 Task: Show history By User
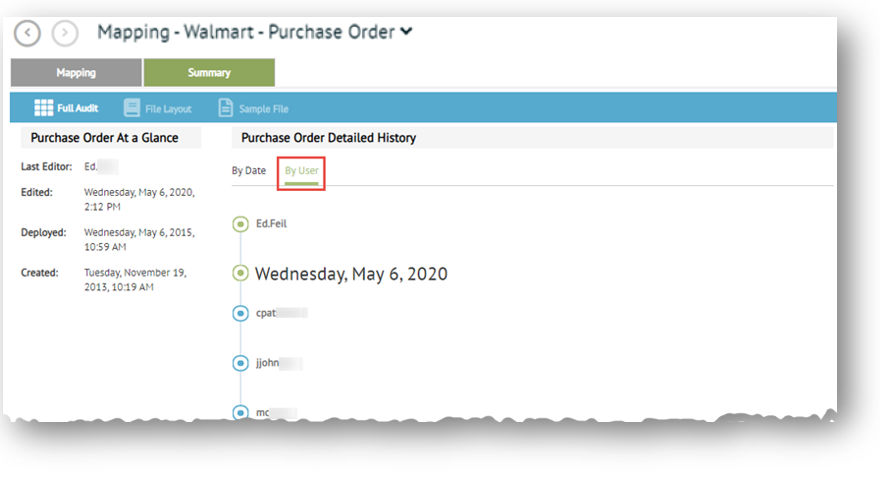(x=301, y=171)
